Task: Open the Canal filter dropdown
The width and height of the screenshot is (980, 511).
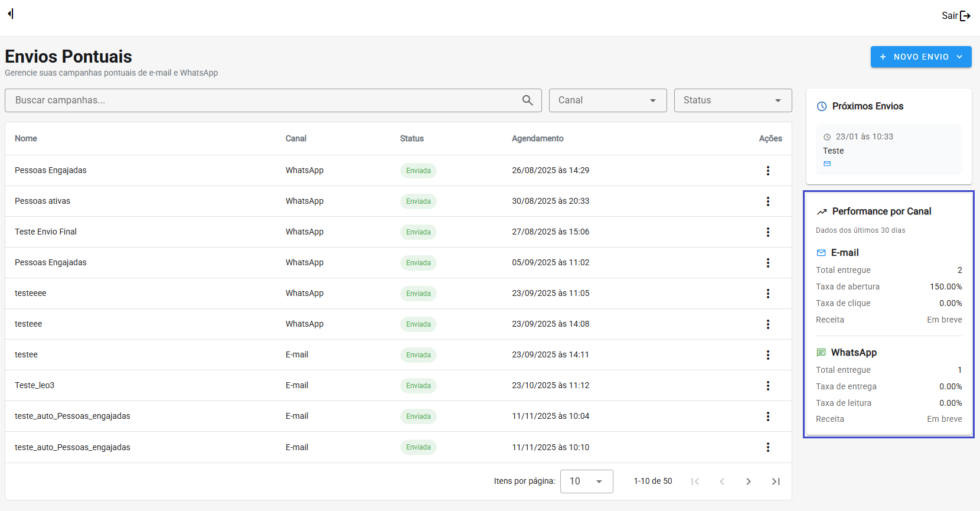Action: 607,100
